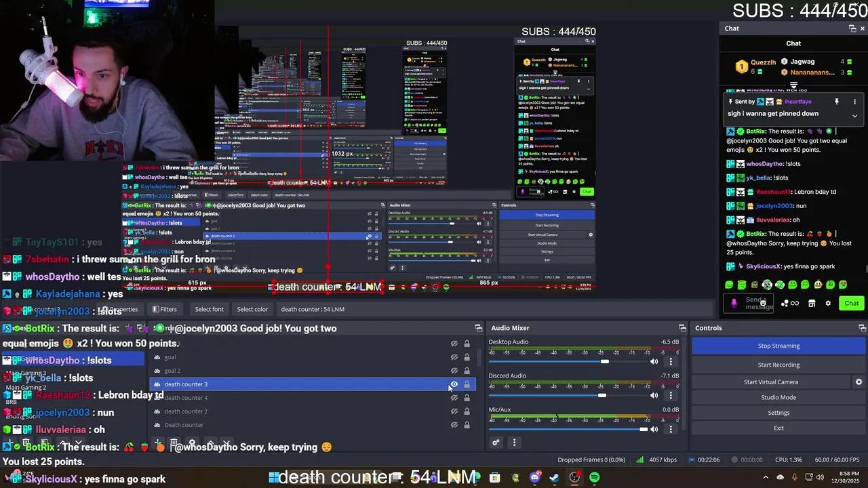Click Start Recording

tap(778, 365)
